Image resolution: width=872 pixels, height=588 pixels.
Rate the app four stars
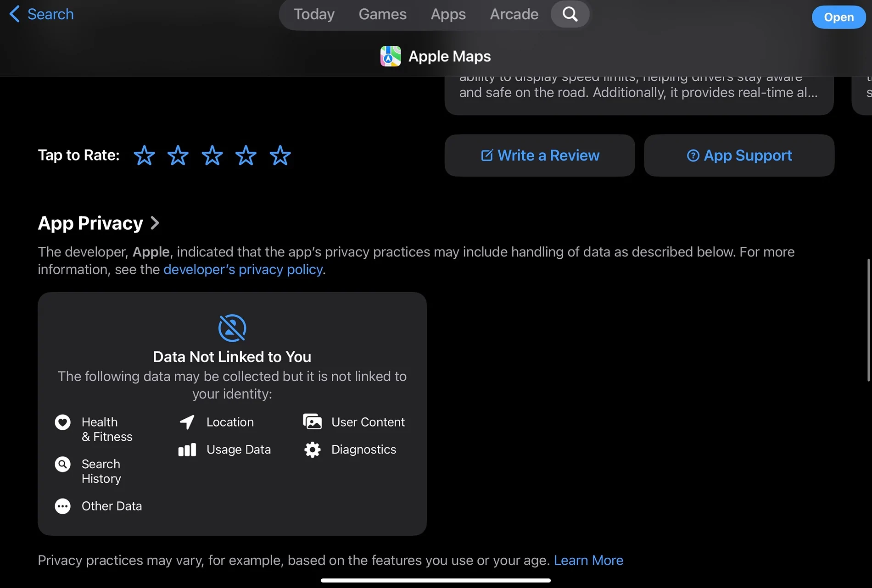[x=246, y=155]
